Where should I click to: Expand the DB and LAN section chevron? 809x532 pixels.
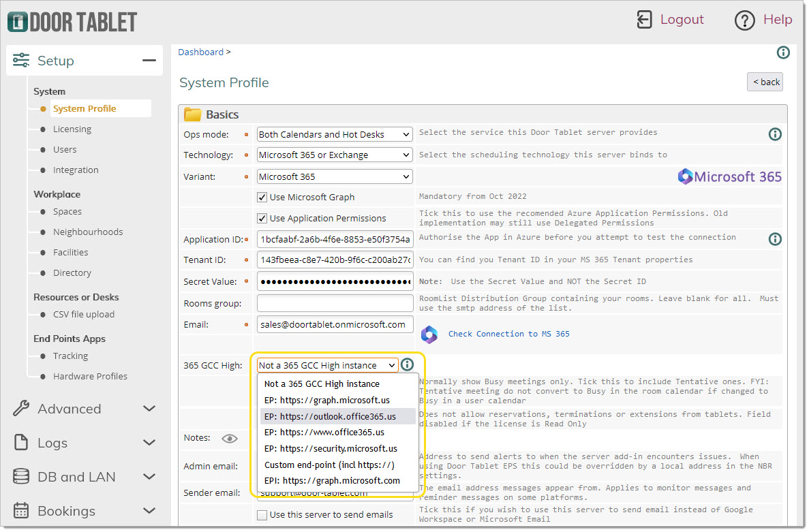(149, 476)
